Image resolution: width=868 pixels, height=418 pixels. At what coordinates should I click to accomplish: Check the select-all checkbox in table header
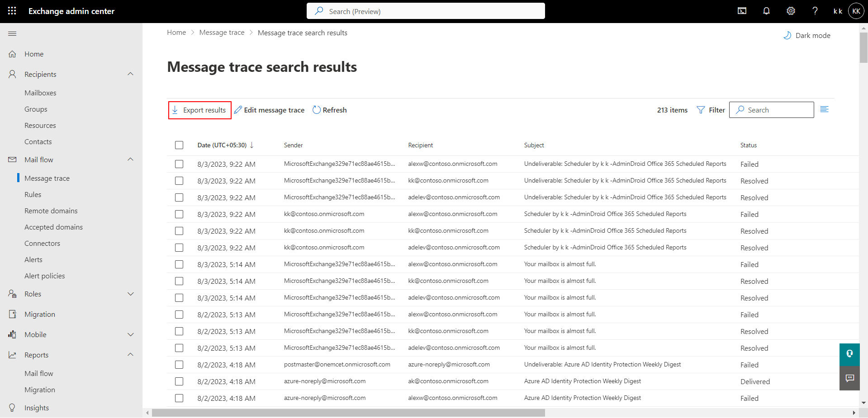[179, 145]
